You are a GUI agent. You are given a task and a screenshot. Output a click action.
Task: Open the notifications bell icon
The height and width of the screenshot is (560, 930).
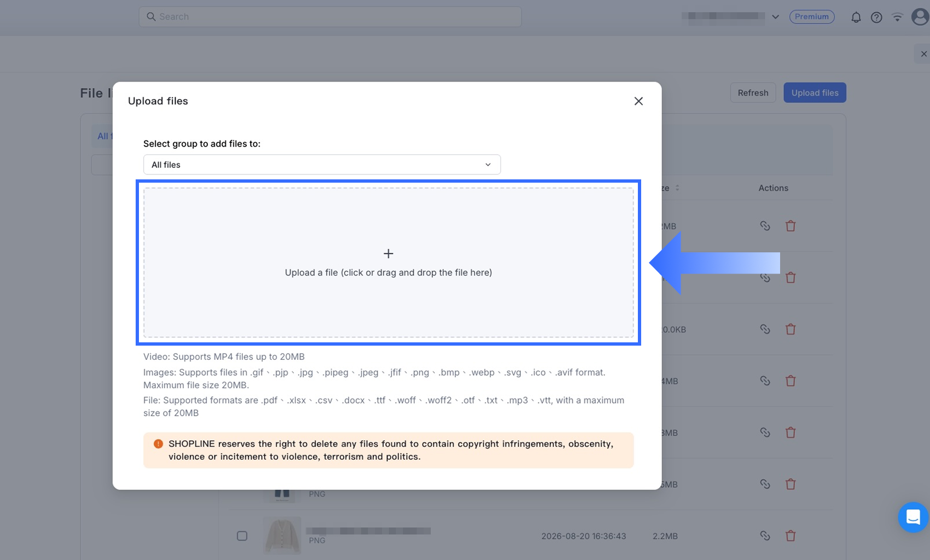coord(856,17)
